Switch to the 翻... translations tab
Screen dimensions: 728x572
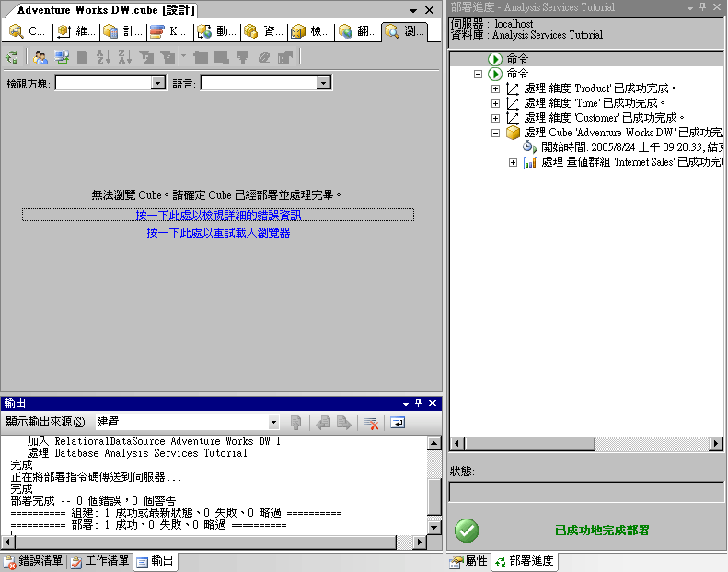pos(357,31)
